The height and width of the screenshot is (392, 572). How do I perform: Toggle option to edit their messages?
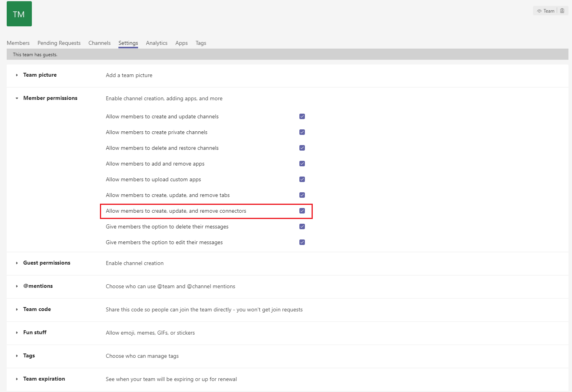click(302, 242)
